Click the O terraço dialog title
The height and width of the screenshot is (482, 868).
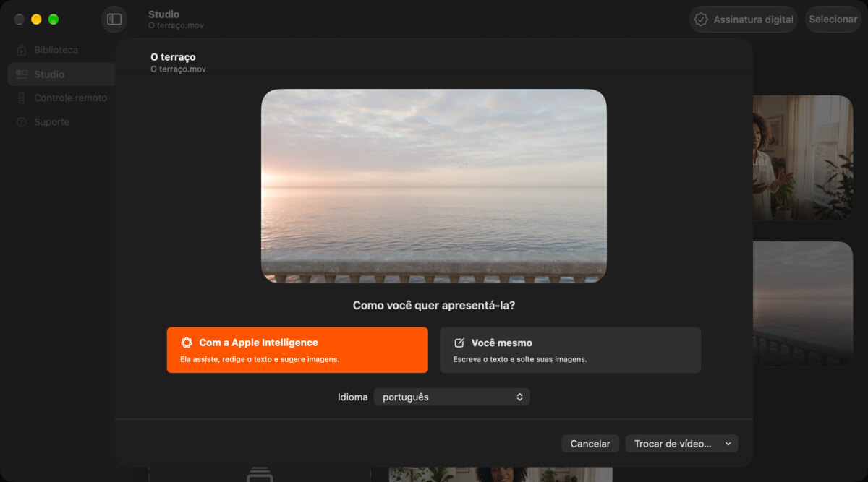173,57
